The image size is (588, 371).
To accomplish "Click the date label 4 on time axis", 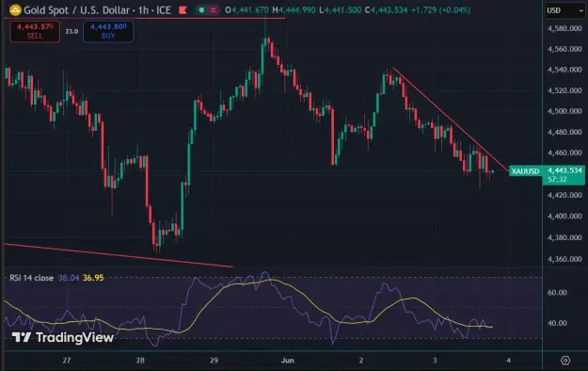I will [508, 361].
